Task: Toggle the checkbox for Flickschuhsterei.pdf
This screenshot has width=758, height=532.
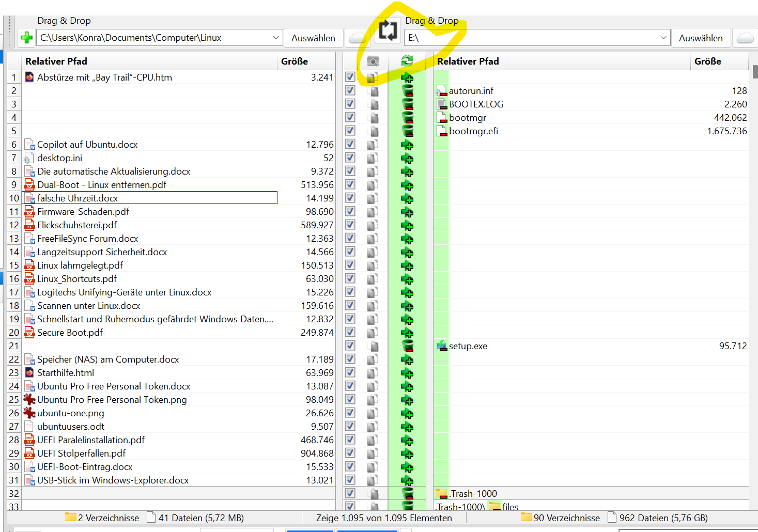Action: (350, 225)
